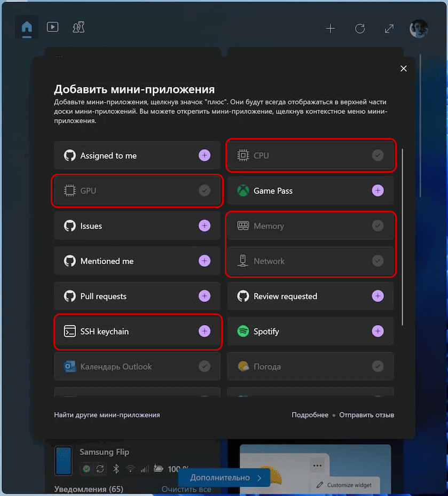This screenshot has width=448, height=496.
Task: Open the three-dots menu on weather card
Action: [x=318, y=466]
